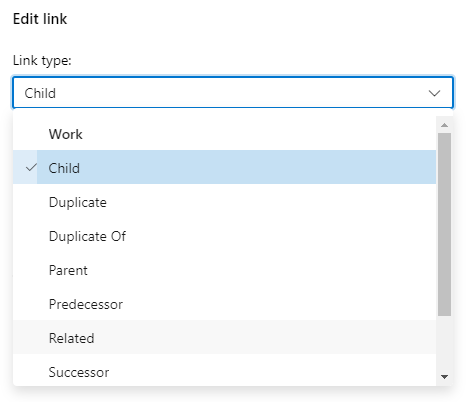Screen dimensions: 468x402
Task: Click the scrollbar track below the thumb
Action: click(444, 344)
